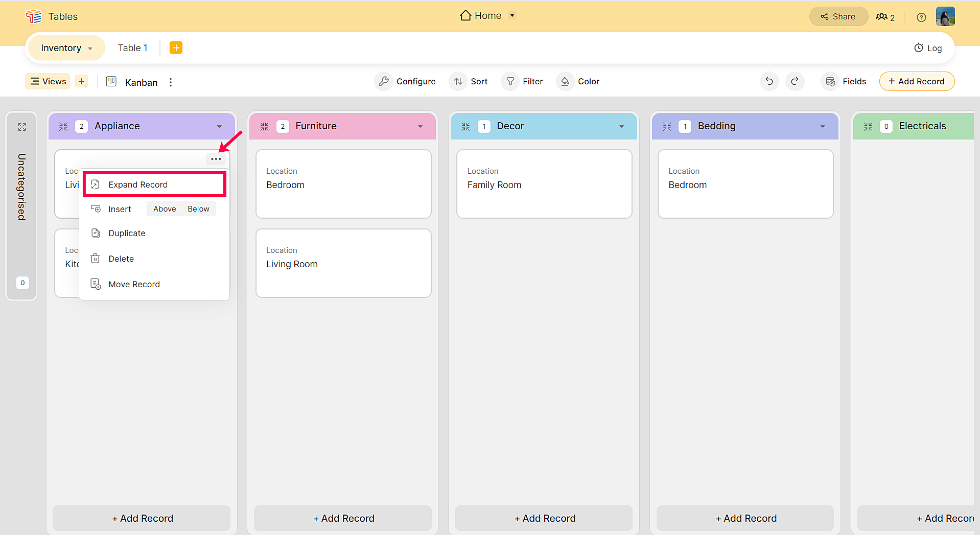980x535 pixels.
Task: Open the user profile avatar
Action: click(x=945, y=16)
